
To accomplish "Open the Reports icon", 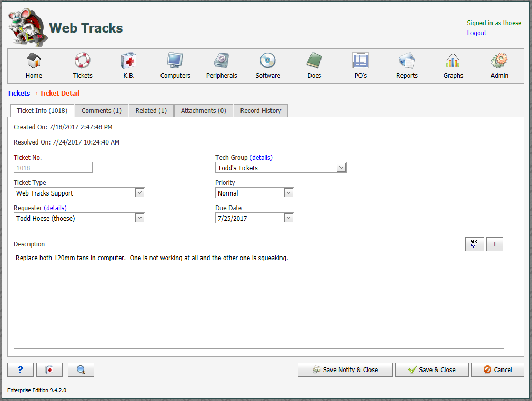I will [x=407, y=60].
